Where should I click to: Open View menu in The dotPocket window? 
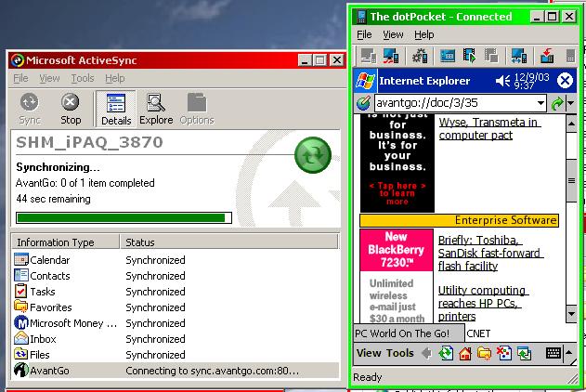point(393,34)
